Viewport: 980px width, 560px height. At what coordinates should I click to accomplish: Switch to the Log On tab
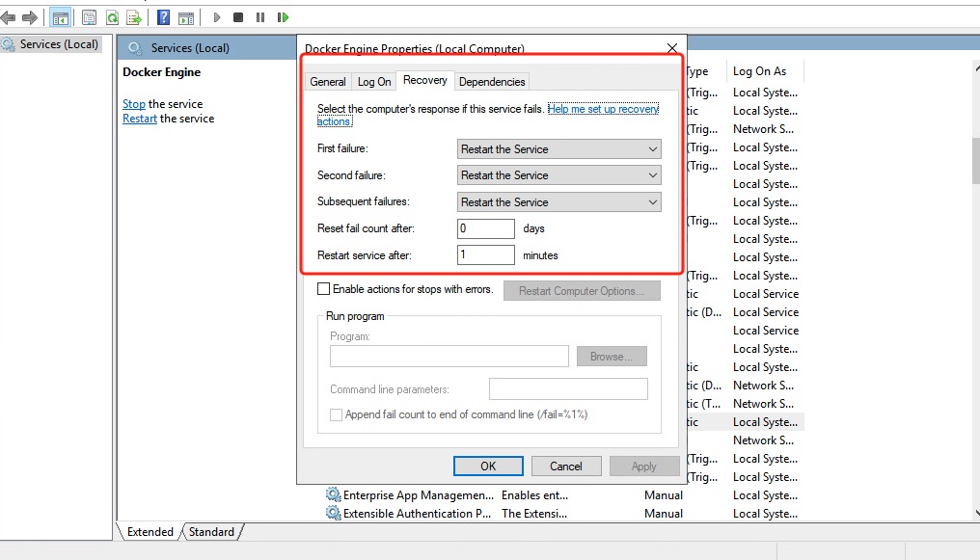tap(374, 82)
